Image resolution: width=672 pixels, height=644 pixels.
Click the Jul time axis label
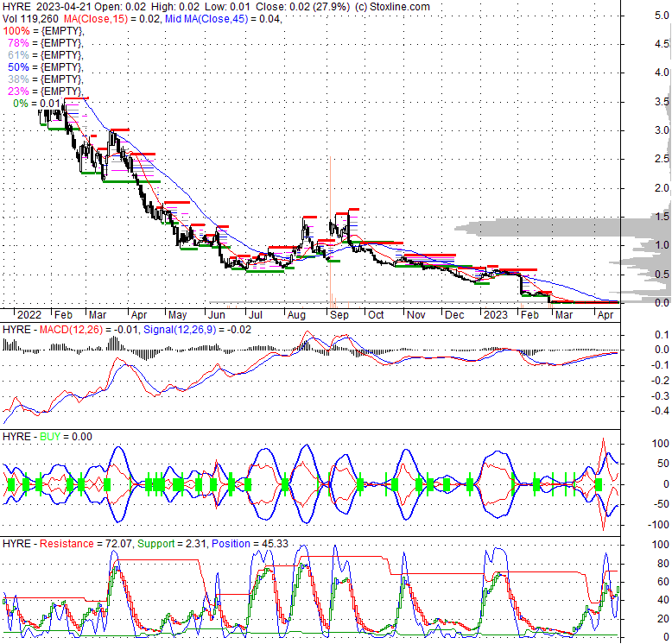[256, 315]
